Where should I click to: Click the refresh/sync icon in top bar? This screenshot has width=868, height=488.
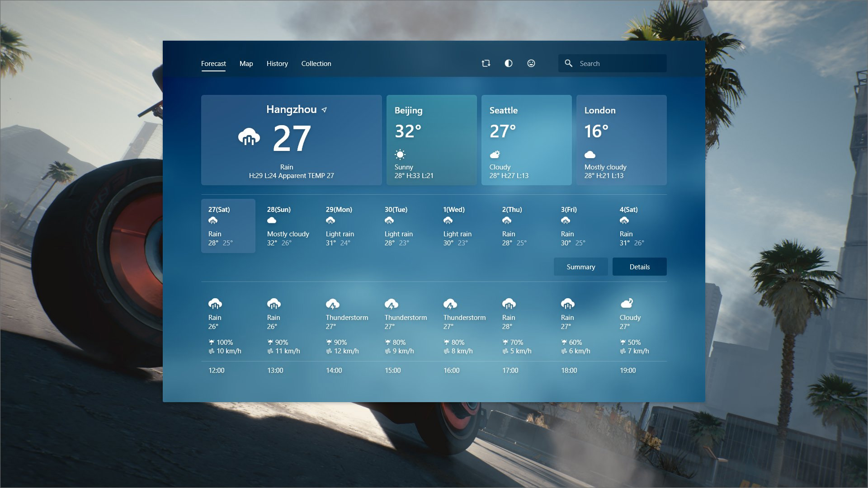[486, 64]
